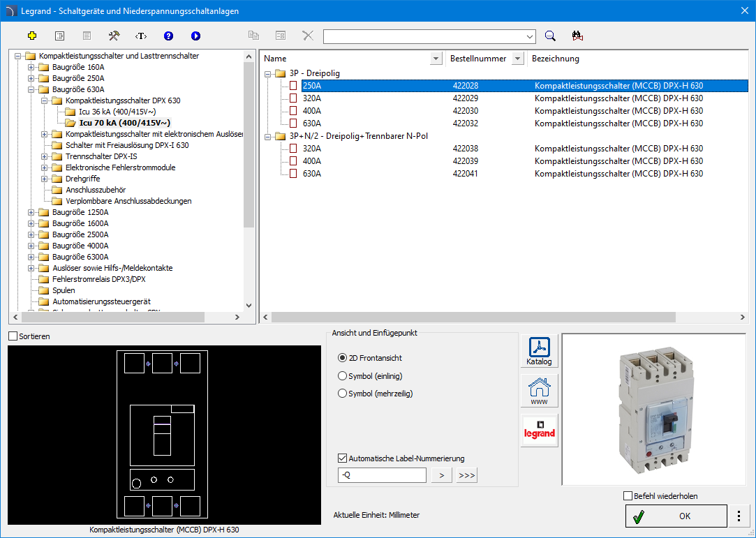The height and width of the screenshot is (538, 756).
Task: Open the hammer and wrench settings tool
Action: pos(114,36)
